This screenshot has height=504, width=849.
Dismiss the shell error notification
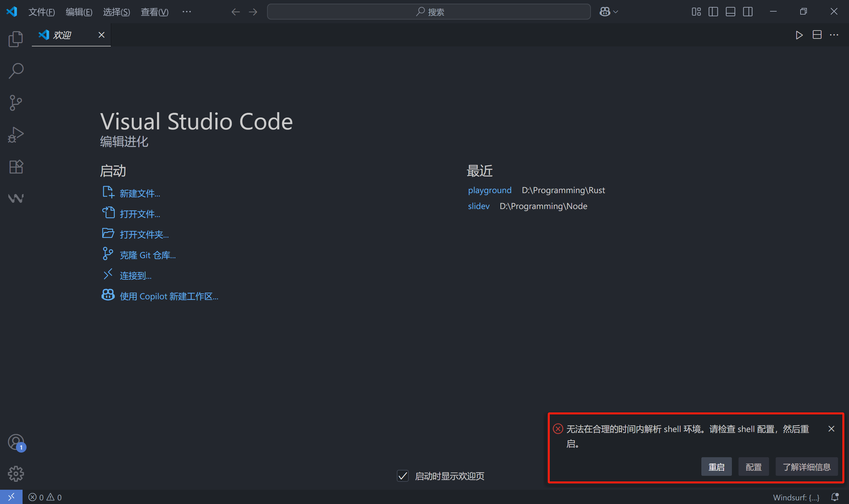[831, 429]
